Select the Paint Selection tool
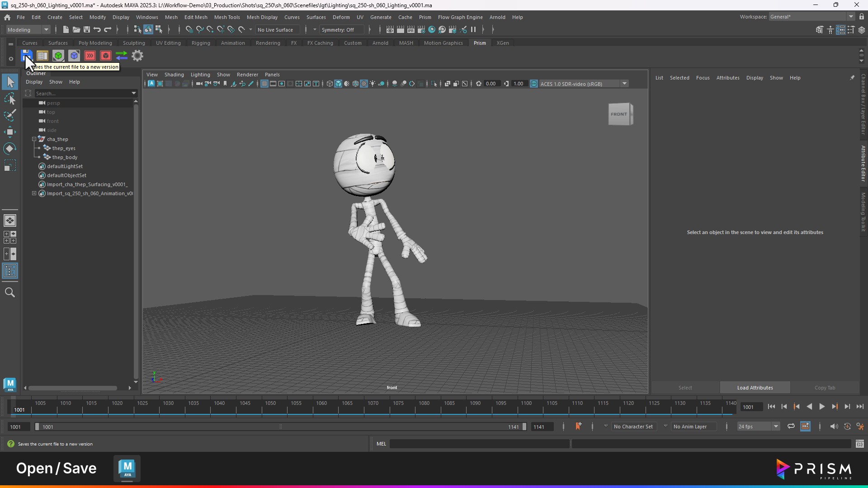The image size is (868, 488). point(10,115)
